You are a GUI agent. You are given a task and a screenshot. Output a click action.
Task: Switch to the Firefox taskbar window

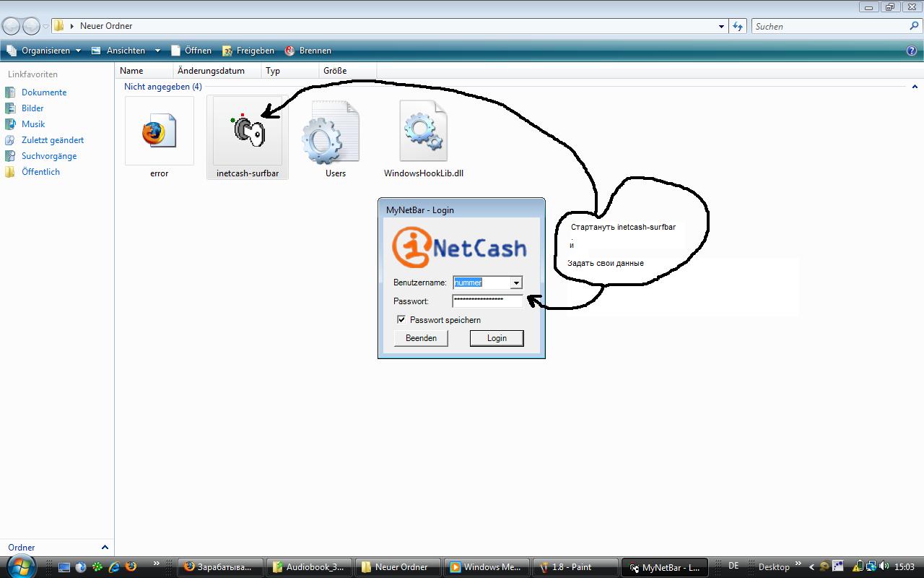pos(220,567)
